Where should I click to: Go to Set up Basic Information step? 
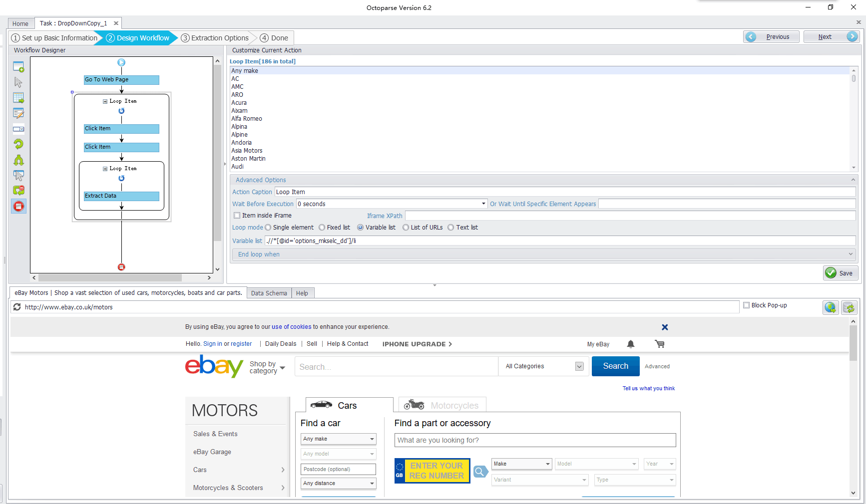coord(54,38)
